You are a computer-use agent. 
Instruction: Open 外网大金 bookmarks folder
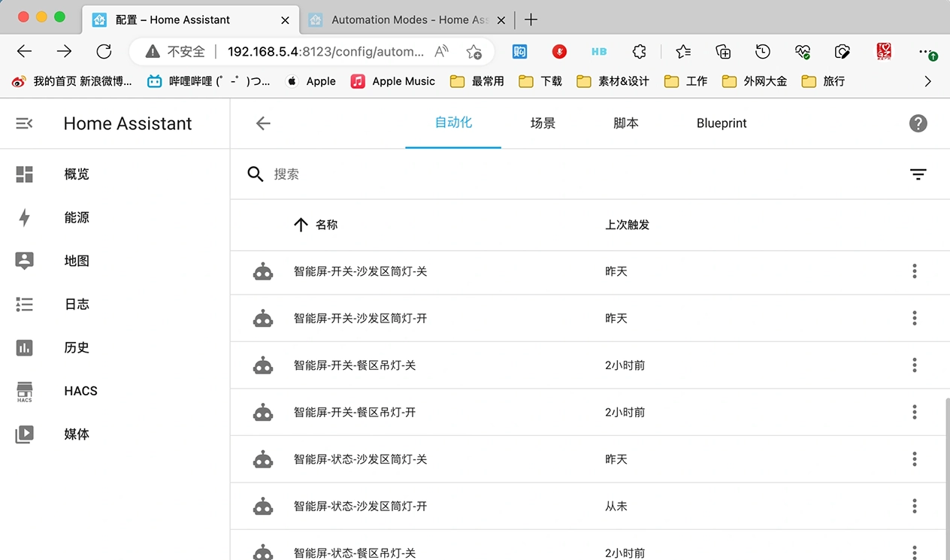[754, 81]
